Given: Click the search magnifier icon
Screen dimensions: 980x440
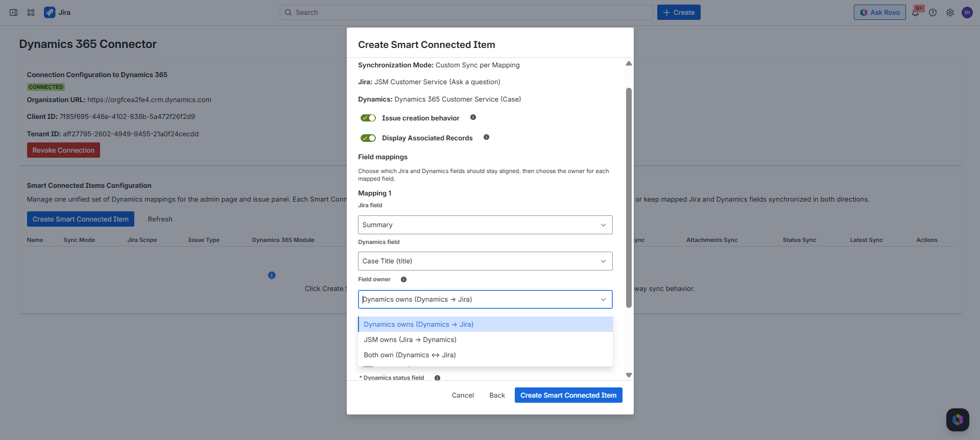Looking at the screenshot, I should pyautogui.click(x=289, y=12).
